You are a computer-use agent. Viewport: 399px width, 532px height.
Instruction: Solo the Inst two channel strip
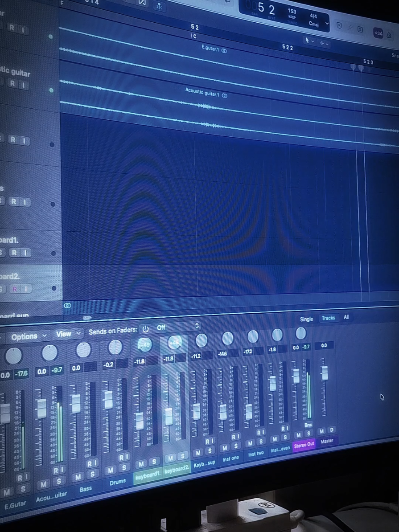pos(261,442)
